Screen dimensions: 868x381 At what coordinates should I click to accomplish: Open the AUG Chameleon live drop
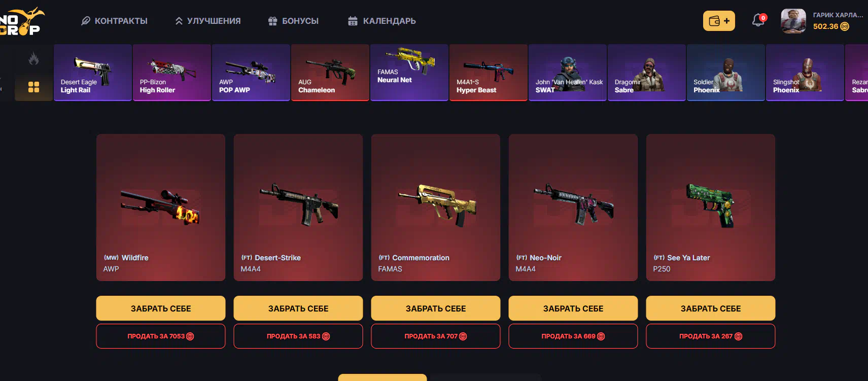click(330, 73)
